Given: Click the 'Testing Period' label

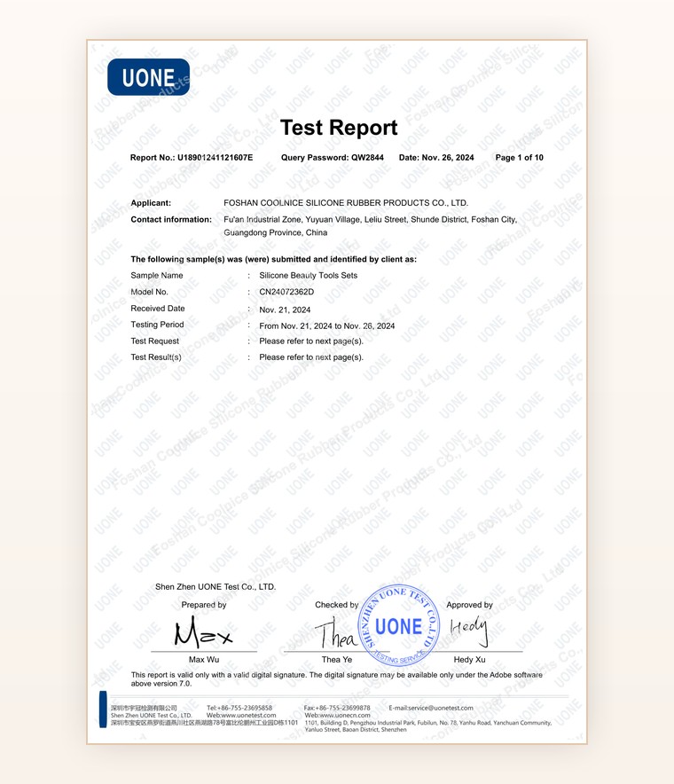Looking at the screenshot, I should pos(158,325).
